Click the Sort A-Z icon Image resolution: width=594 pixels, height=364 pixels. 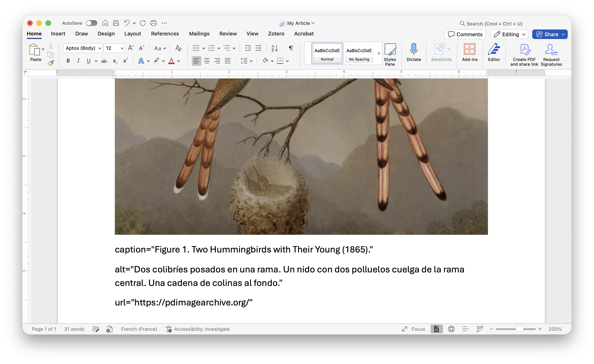tap(274, 48)
